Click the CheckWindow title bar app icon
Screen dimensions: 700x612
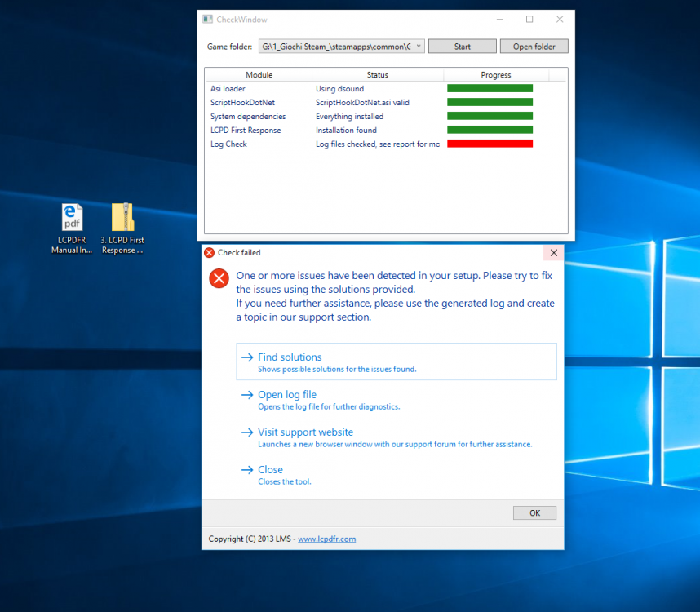pyautogui.click(x=208, y=20)
